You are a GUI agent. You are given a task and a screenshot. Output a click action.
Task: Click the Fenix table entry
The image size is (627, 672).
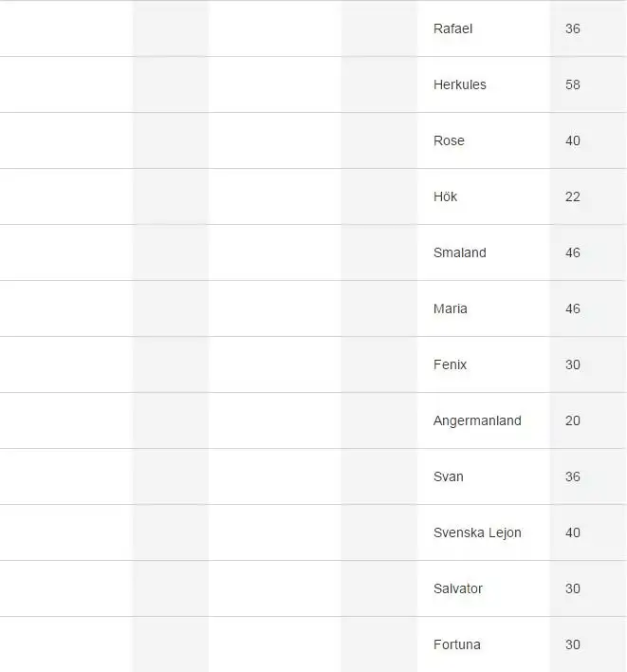tap(450, 364)
